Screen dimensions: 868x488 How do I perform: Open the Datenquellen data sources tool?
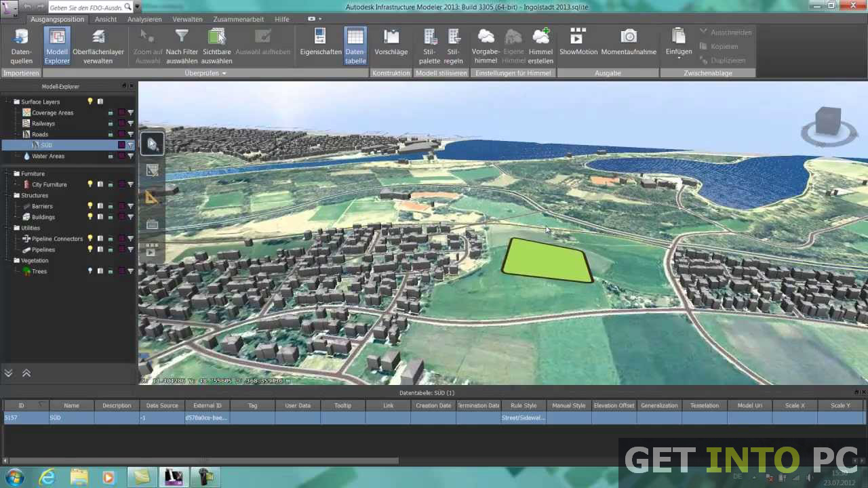[21, 46]
